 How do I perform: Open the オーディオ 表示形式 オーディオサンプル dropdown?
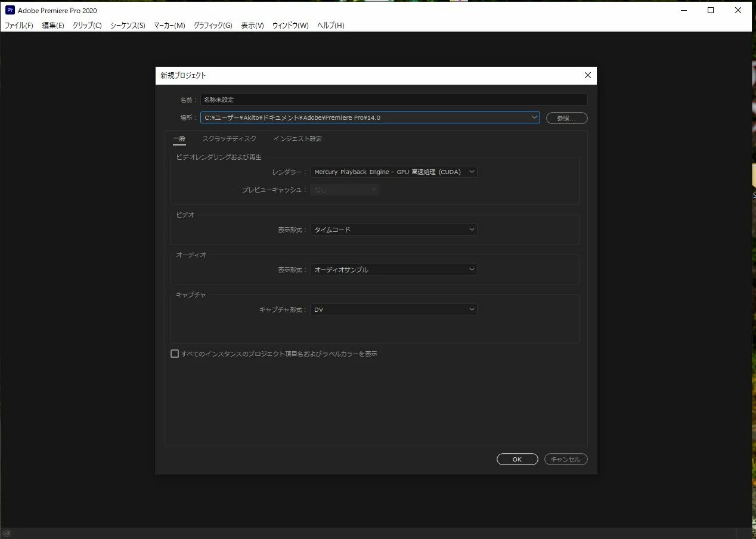394,269
